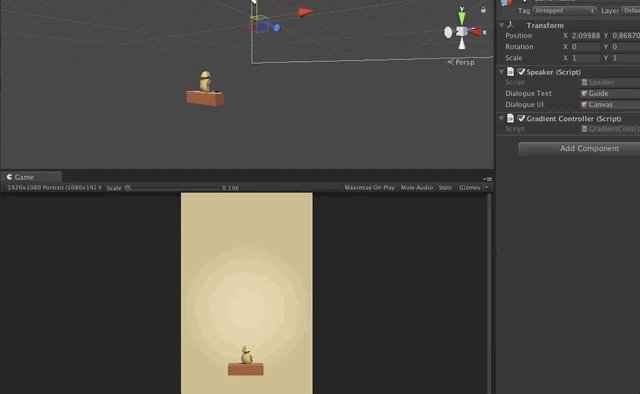Viewport: 640px width, 394px height.
Task: Click the scene gizmo lock icon
Action: point(483,10)
